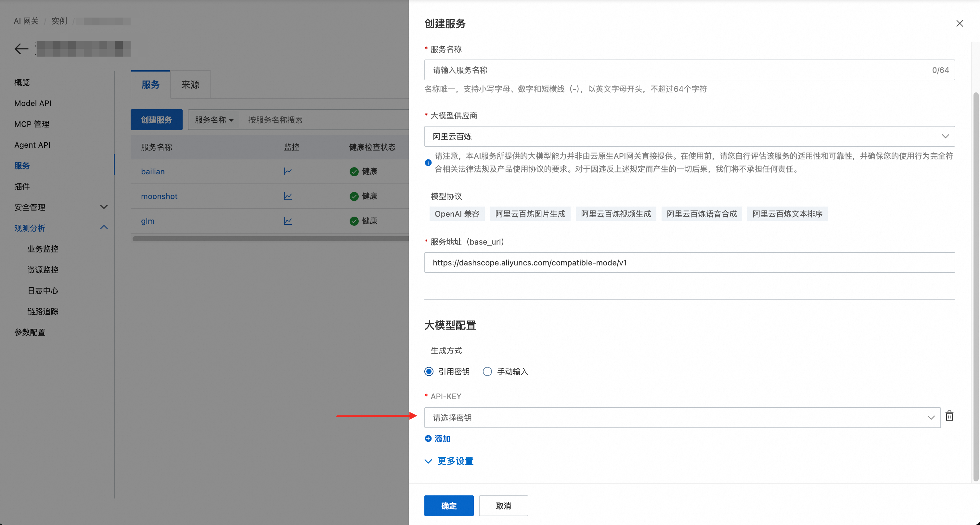The image size is (980, 525).
Task: Open monitoring chart icon for glm
Action: (288, 221)
